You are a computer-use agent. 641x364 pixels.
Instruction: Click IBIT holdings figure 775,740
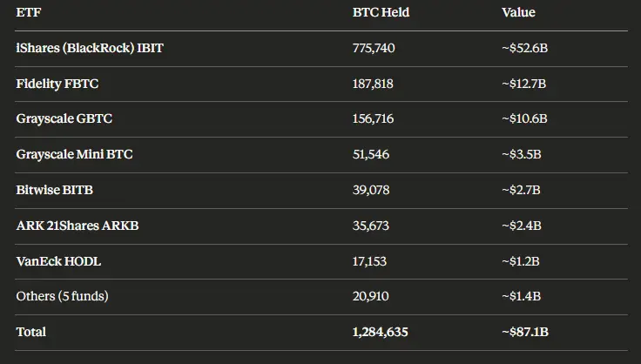pos(374,48)
